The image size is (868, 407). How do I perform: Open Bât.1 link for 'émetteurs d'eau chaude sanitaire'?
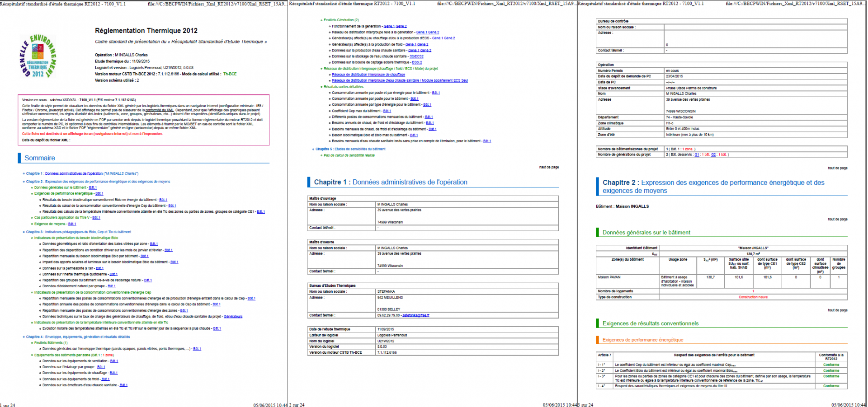click(x=123, y=385)
